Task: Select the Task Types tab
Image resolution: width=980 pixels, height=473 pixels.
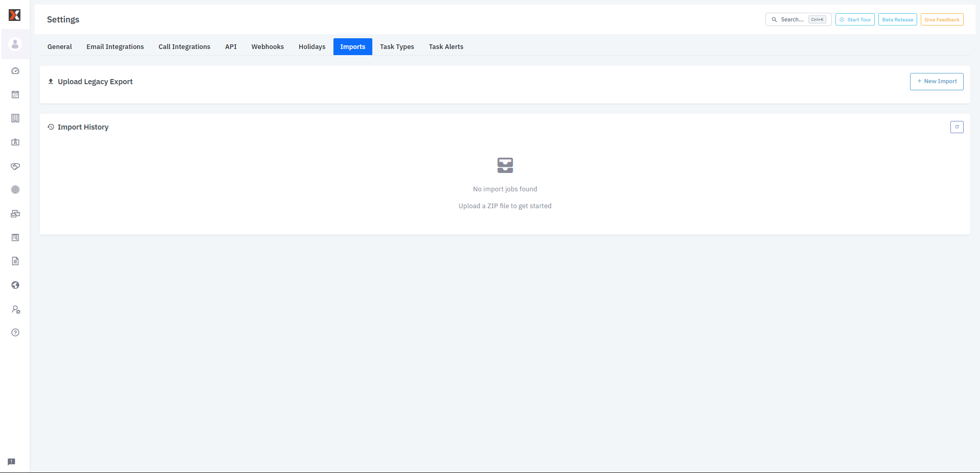Action: [397, 47]
